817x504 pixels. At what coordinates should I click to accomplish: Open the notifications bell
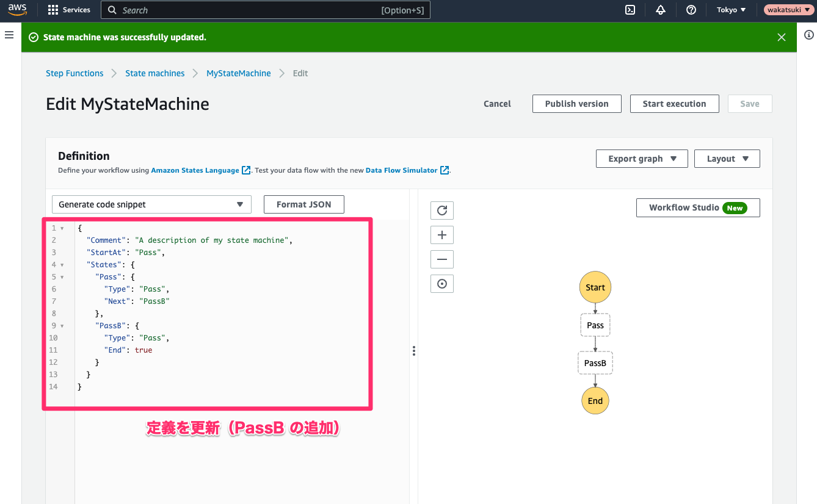660,10
